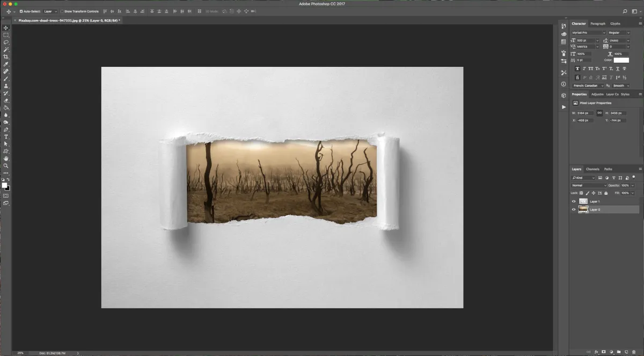The height and width of the screenshot is (356, 644).
Task: Open Myriad Pro font family dropdown
Action: (589, 33)
